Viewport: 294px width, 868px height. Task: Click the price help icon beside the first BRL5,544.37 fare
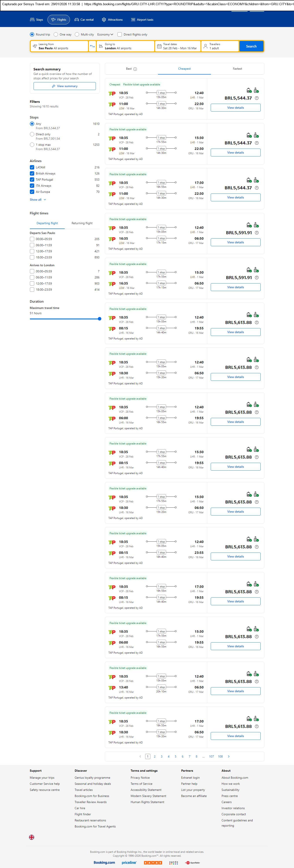[257, 98]
